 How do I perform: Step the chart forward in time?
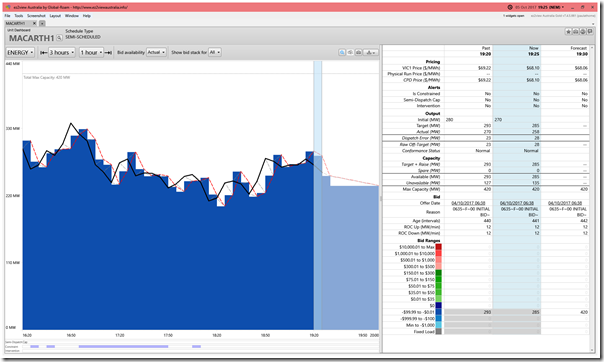pos(108,52)
